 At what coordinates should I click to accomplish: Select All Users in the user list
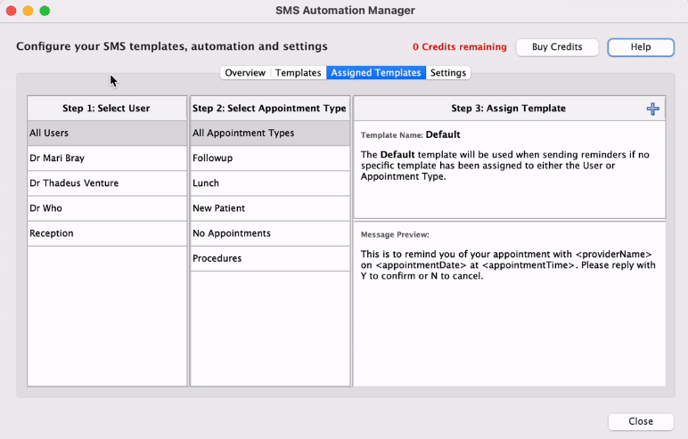pyautogui.click(x=107, y=133)
